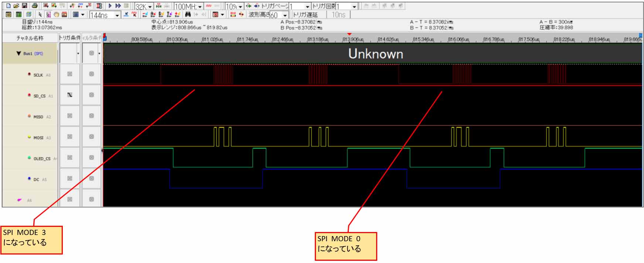Screen dimensions: 644x263
Task: Click the Unknown bus decode bar
Action: [372, 54]
